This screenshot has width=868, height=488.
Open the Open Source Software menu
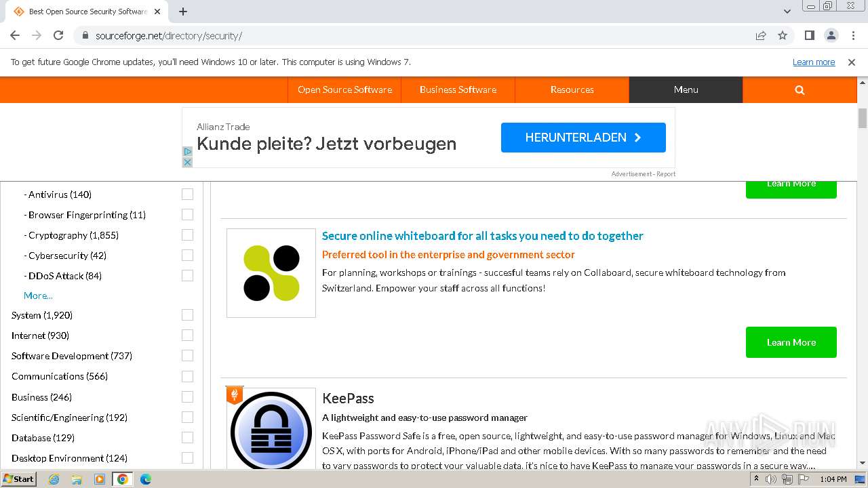coord(344,89)
